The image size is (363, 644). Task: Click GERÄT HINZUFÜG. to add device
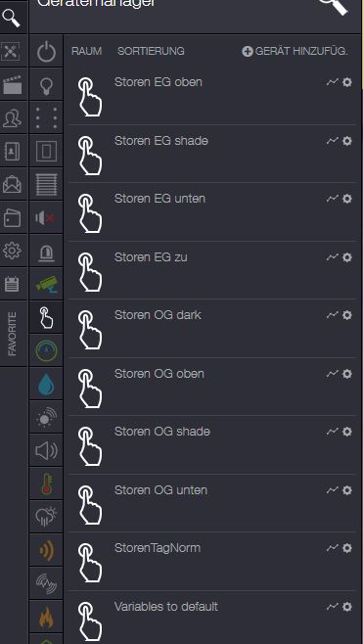[x=295, y=51]
